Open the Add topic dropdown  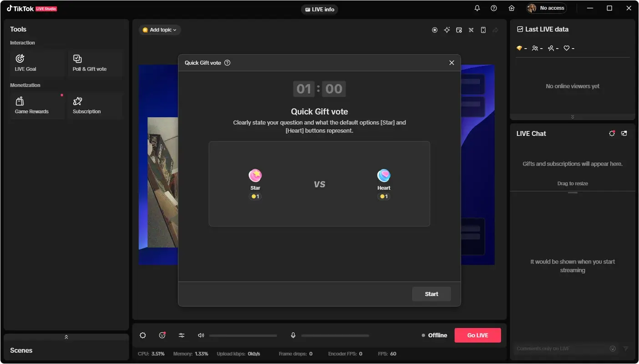pos(159,30)
